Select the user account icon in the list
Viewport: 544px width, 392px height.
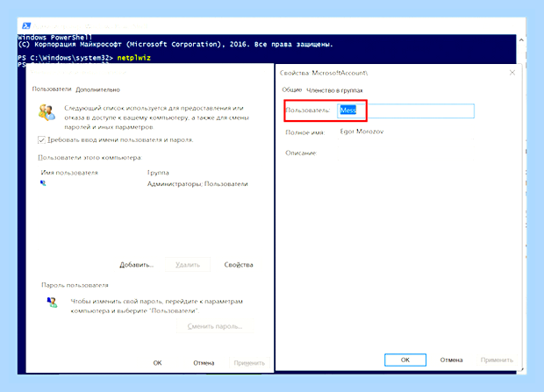pyautogui.click(x=43, y=183)
